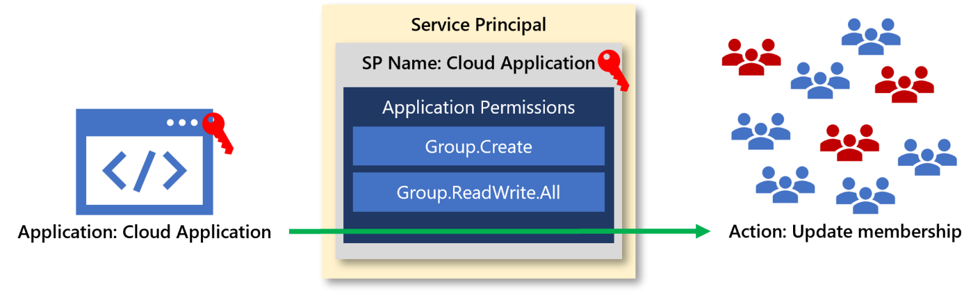
Task: Choose the rightmost blue user group icon
Action: pos(927,157)
